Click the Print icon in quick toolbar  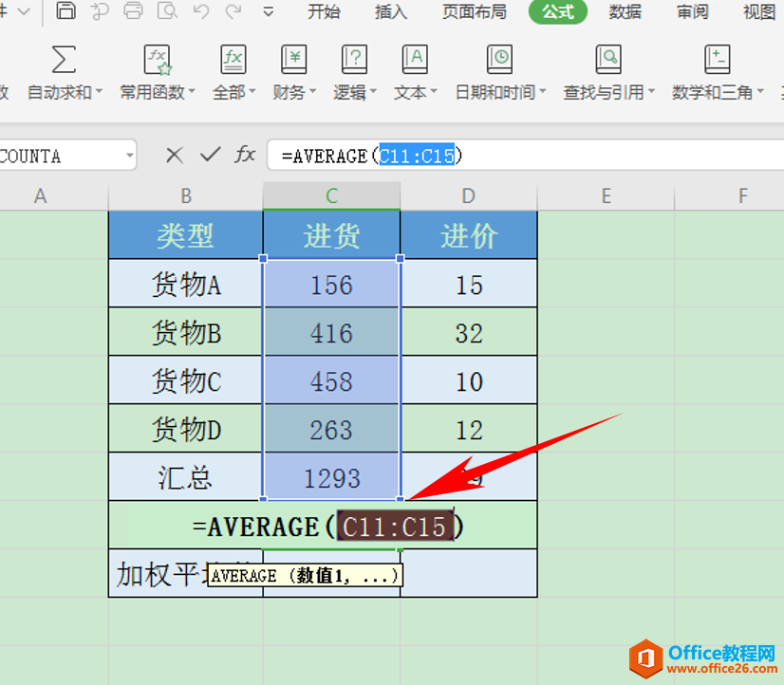133,10
